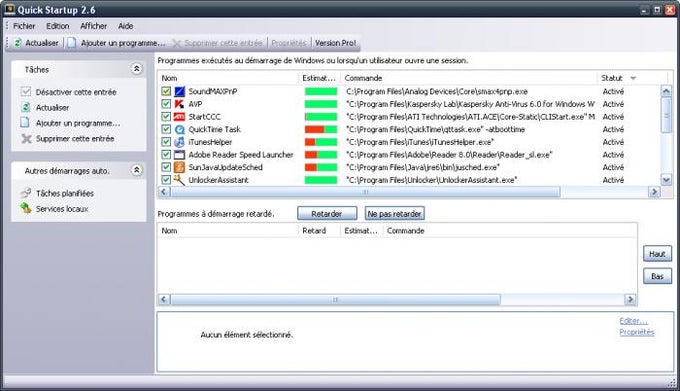Click Propriétés in toolbar
The width and height of the screenshot is (680, 391).
(288, 43)
